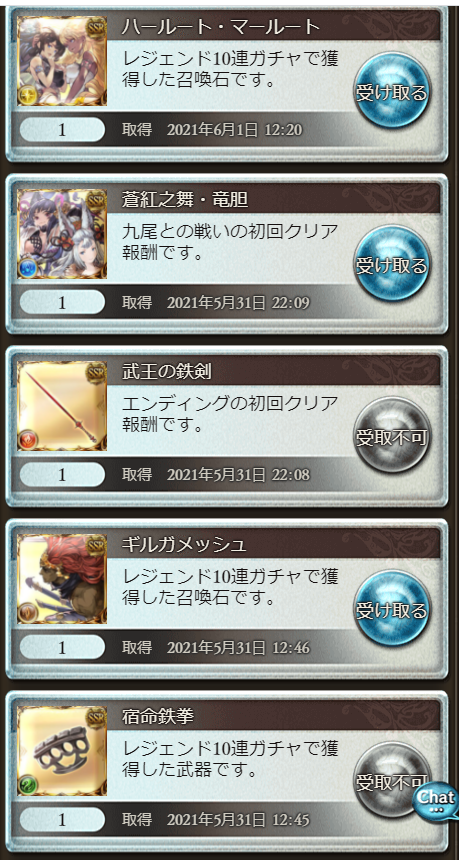Image resolution: width=459 pixels, height=860 pixels.
Task: Select the ギルガメッシュ title bar
Action: coord(274,545)
